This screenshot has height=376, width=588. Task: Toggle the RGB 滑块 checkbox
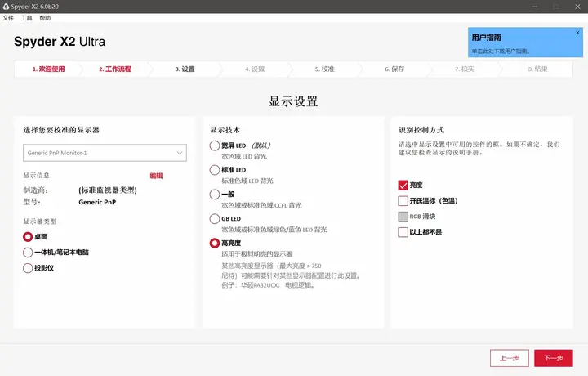403,217
